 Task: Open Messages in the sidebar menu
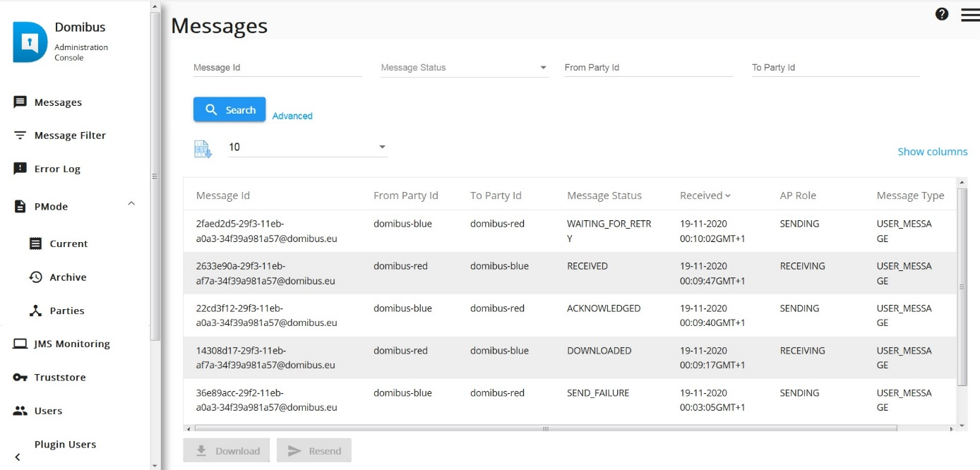(48, 102)
